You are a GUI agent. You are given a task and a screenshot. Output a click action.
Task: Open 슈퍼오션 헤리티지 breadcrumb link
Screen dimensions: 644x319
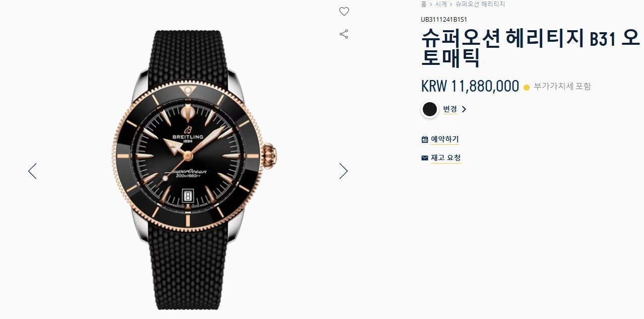pyautogui.click(x=480, y=4)
